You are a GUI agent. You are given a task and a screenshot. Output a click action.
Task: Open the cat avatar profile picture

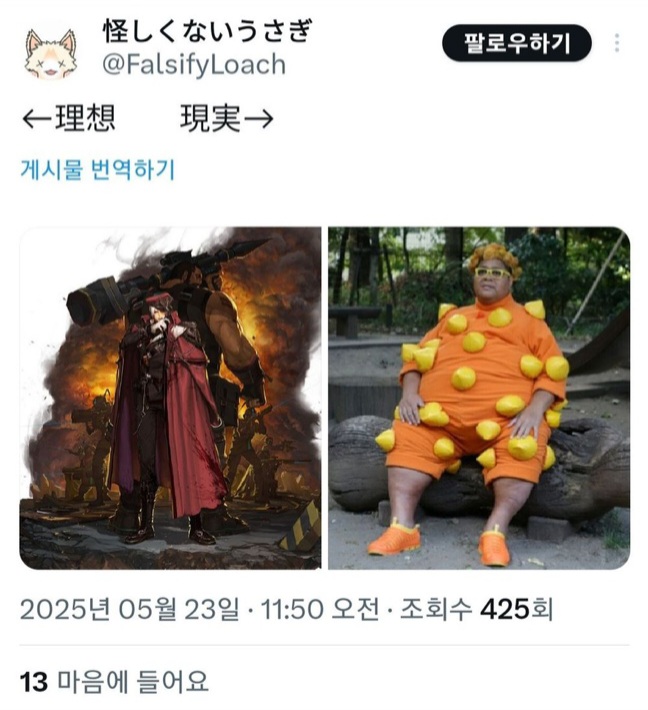click(x=51, y=53)
